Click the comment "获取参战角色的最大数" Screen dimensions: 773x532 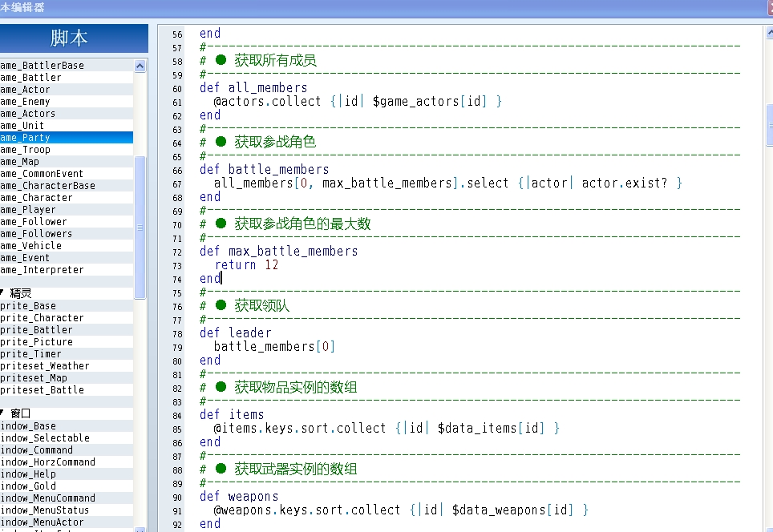pos(302,224)
